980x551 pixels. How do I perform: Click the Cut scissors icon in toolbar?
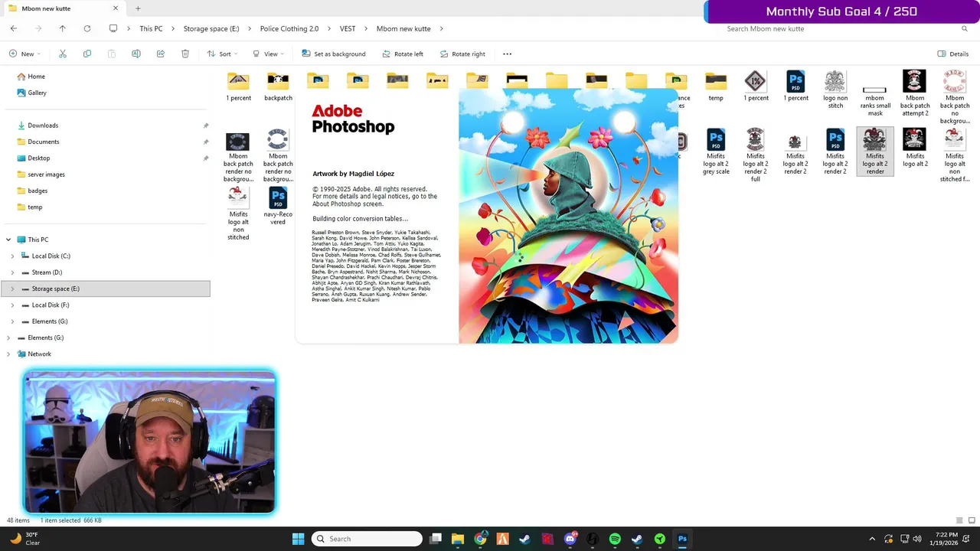coord(63,54)
